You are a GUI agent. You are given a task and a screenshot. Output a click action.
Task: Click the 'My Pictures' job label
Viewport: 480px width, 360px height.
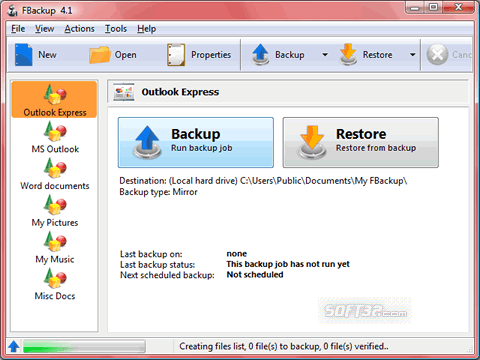point(55,223)
